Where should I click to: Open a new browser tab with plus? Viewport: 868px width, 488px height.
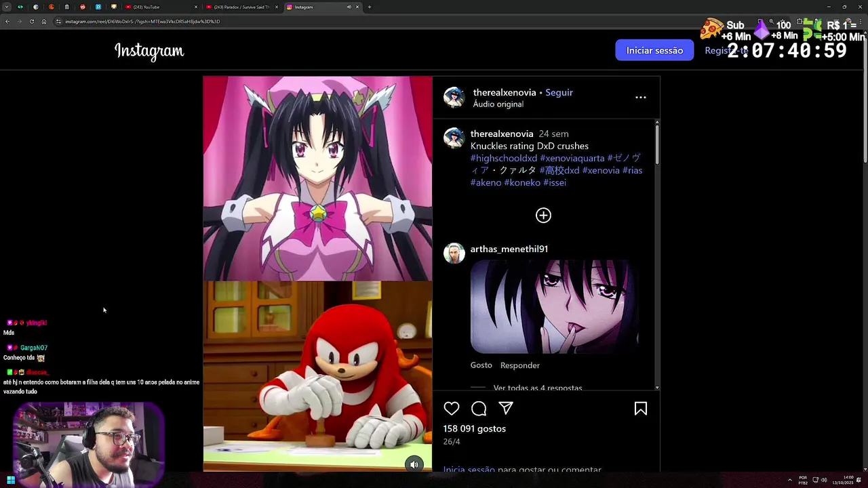369,7
